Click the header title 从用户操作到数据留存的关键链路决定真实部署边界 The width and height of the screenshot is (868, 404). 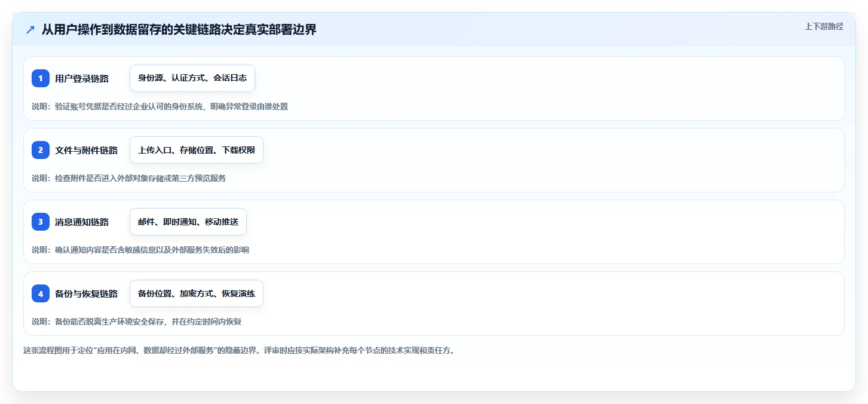[x=179, y=30]
